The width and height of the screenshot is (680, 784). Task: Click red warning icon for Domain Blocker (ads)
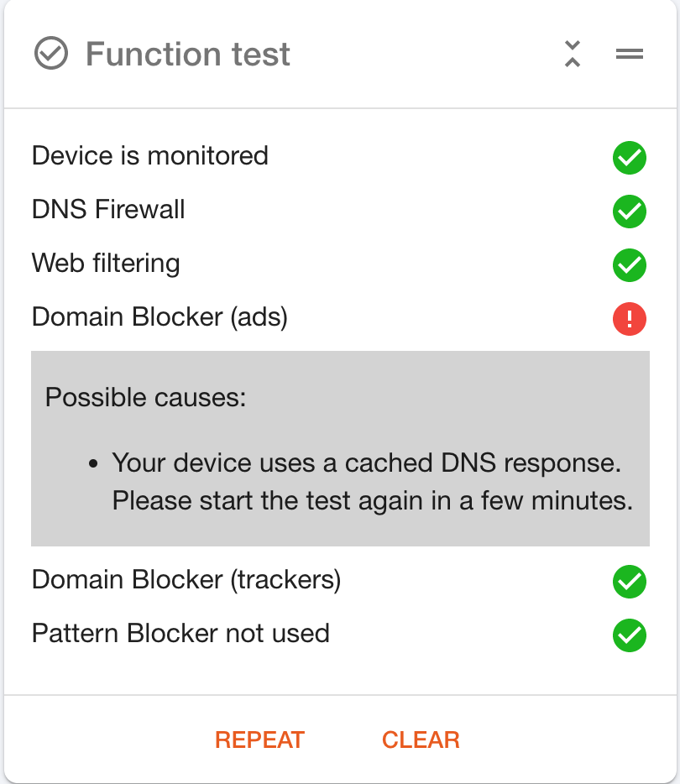(x=630, y=318)
